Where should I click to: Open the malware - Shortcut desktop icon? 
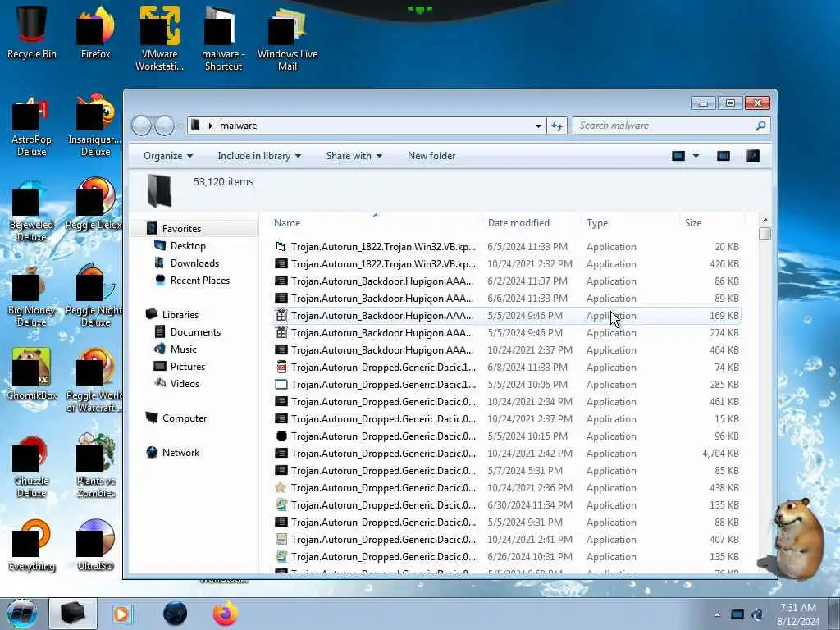pos(223,39)
